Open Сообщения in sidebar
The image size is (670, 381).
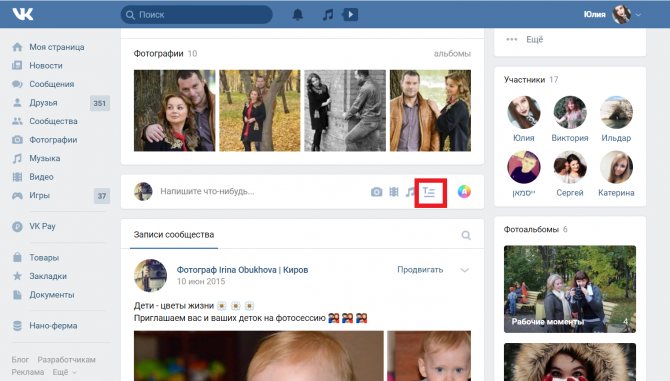[51, 84]
